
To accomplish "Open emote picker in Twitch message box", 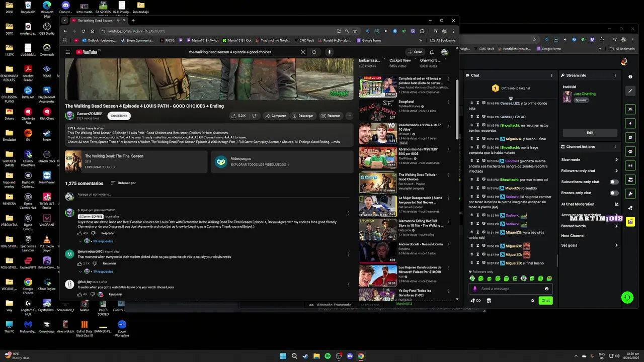I will [x=546, y=289].
